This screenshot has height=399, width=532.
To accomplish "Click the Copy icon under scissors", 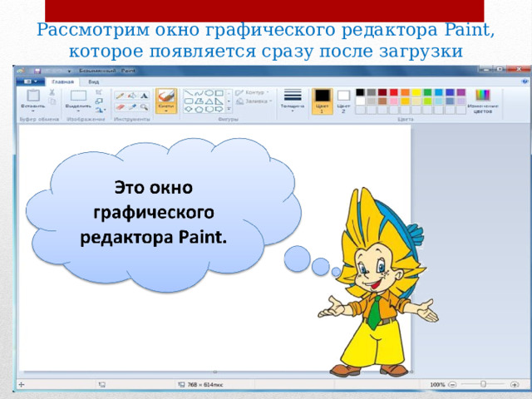I will pyautogui.click(x=52, y=101).
